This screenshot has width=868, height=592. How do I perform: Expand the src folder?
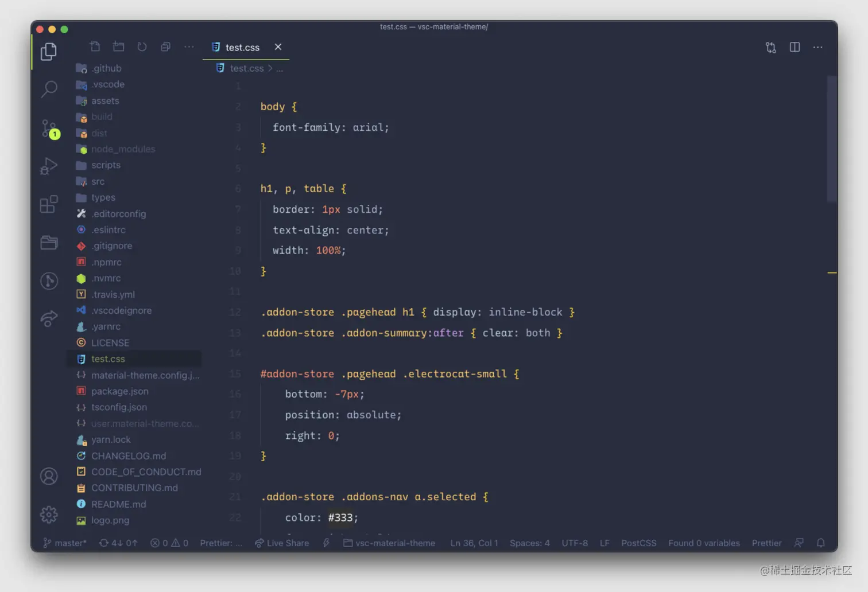click(98, 181)
